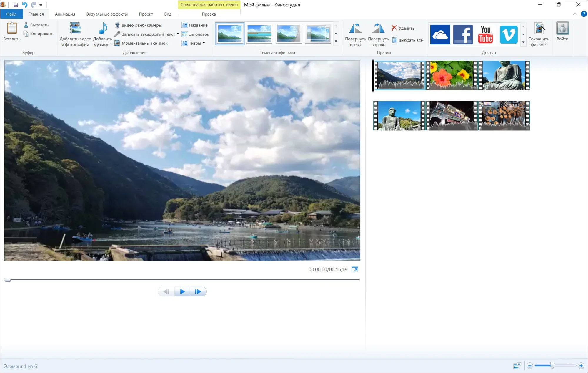Share movie to YouTube
The height and width of the screenshot is (373, 588).
pos(485,34)
